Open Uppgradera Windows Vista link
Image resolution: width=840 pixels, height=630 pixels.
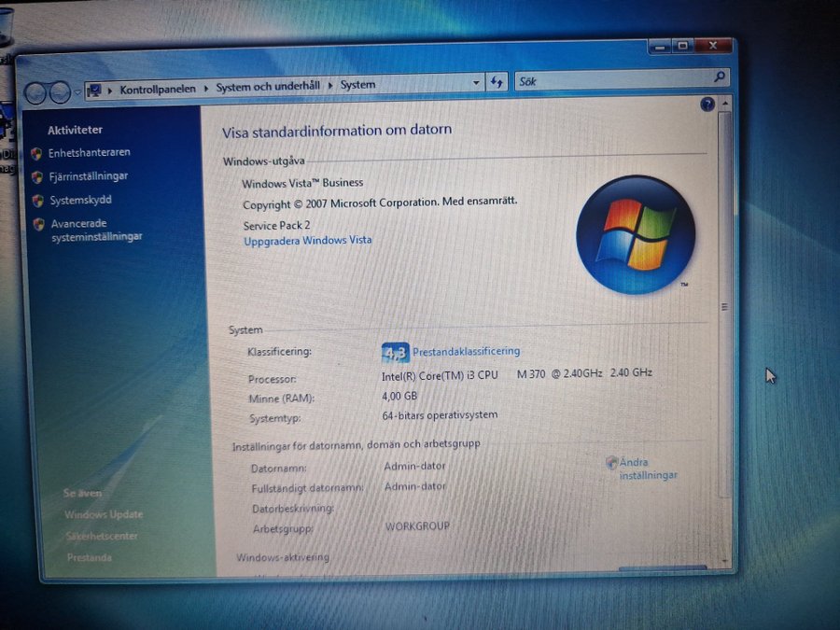307,241
